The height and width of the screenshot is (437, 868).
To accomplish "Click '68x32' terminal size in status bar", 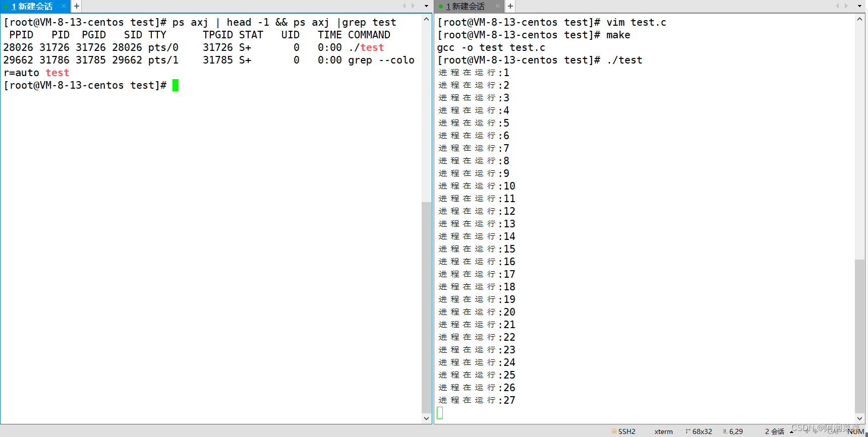I will coord(702,431).
